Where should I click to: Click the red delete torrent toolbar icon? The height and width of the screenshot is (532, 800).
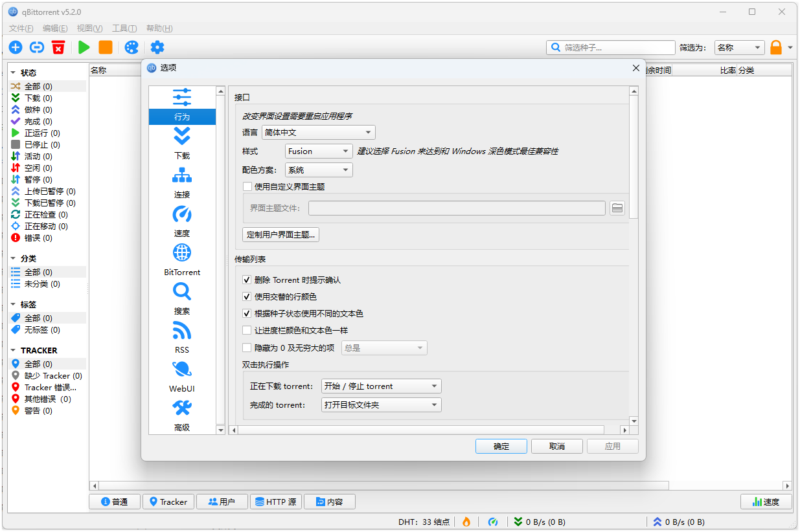(58, 47)
